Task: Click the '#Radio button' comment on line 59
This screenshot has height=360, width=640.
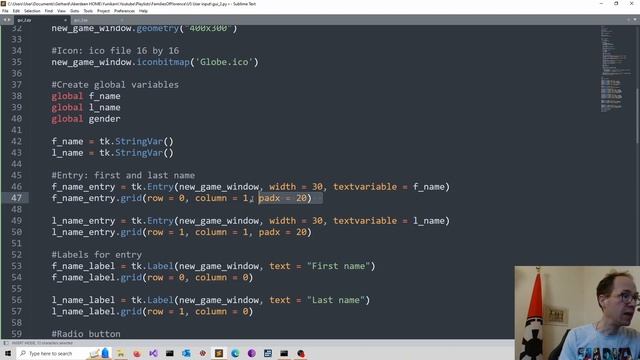Action: tap(86, 334)
